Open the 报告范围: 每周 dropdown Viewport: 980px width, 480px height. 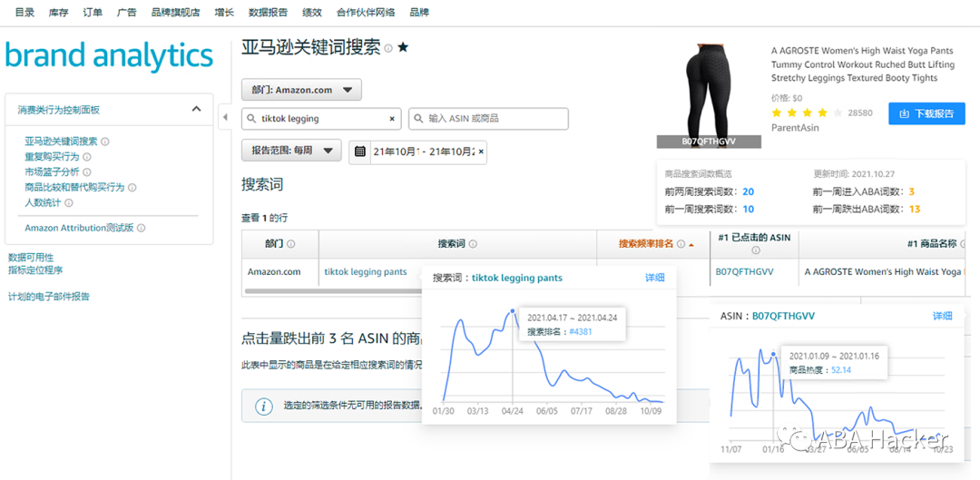(291, 151)
